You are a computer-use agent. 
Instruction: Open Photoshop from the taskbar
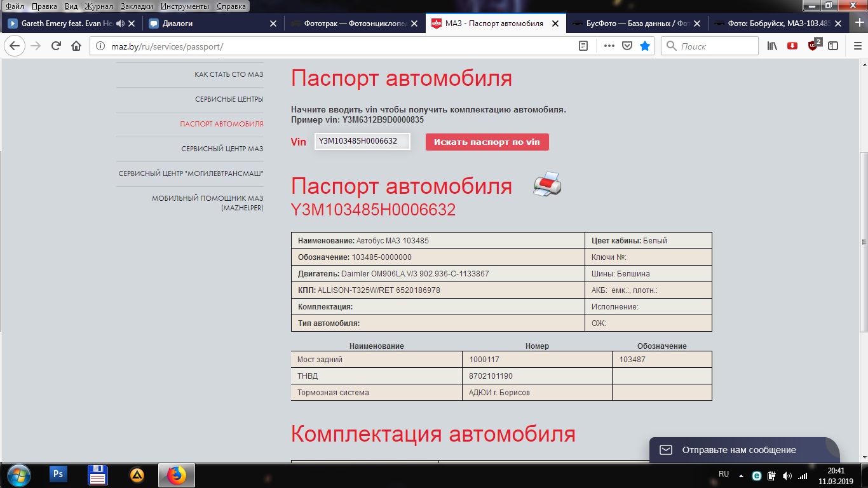tap(58, 475)
